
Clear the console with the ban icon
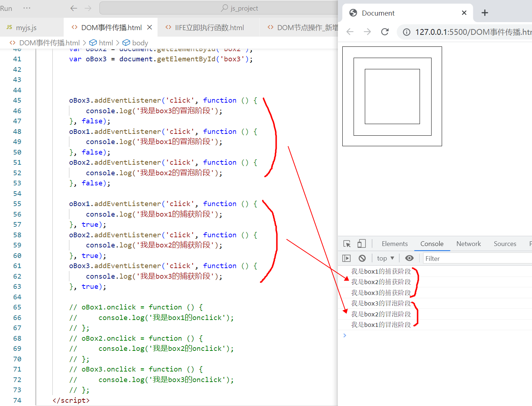click(x=362, y=258)
